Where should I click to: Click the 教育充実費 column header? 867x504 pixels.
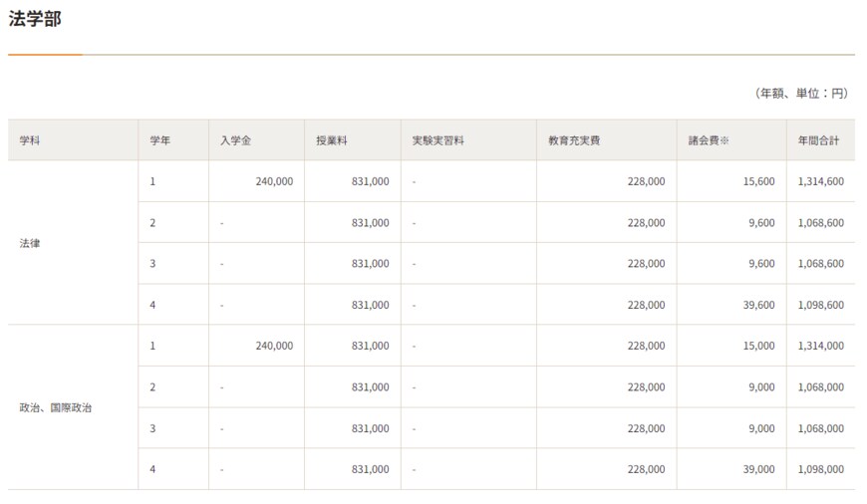coord(574,140)
